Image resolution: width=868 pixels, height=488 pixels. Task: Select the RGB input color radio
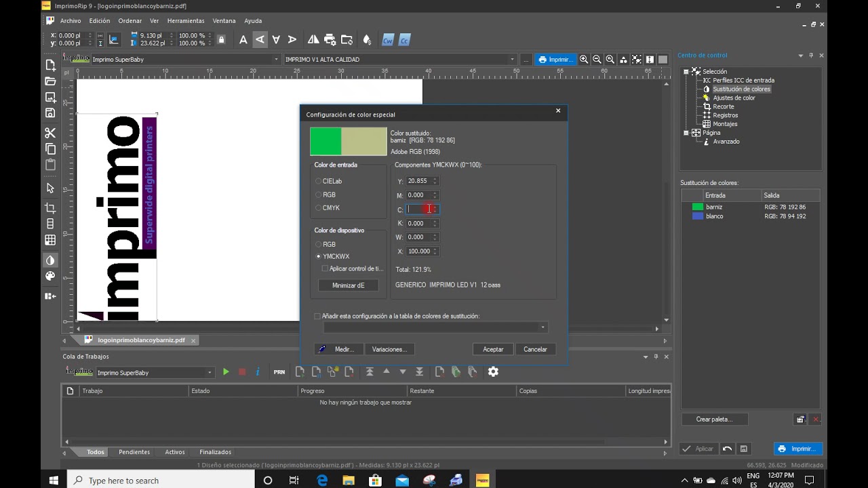319,195
